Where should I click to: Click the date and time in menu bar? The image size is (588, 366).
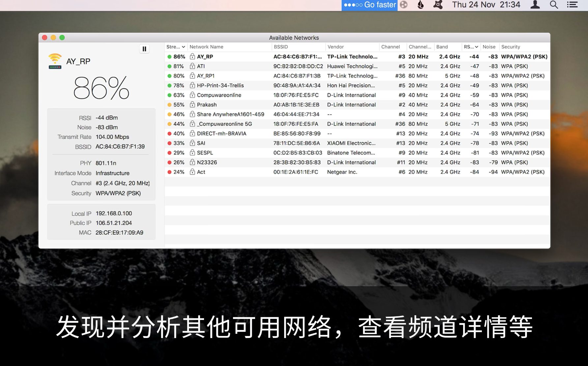(x=486, y=5)
